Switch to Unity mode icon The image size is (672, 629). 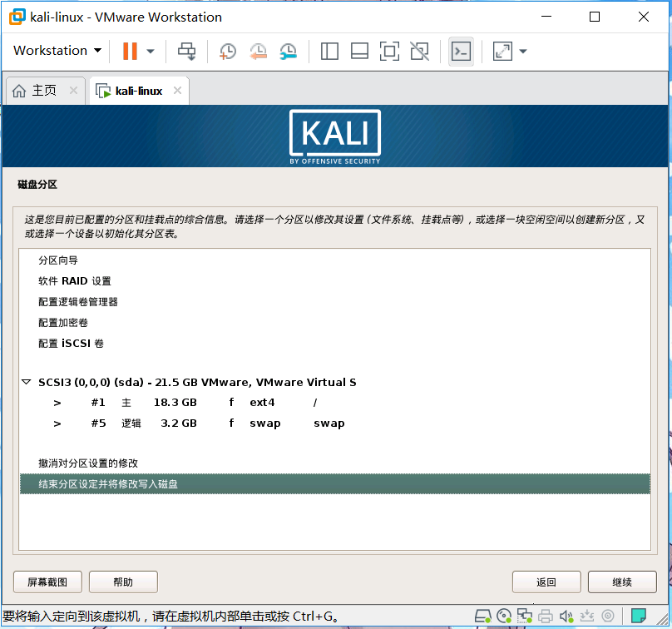coord(419,51)
